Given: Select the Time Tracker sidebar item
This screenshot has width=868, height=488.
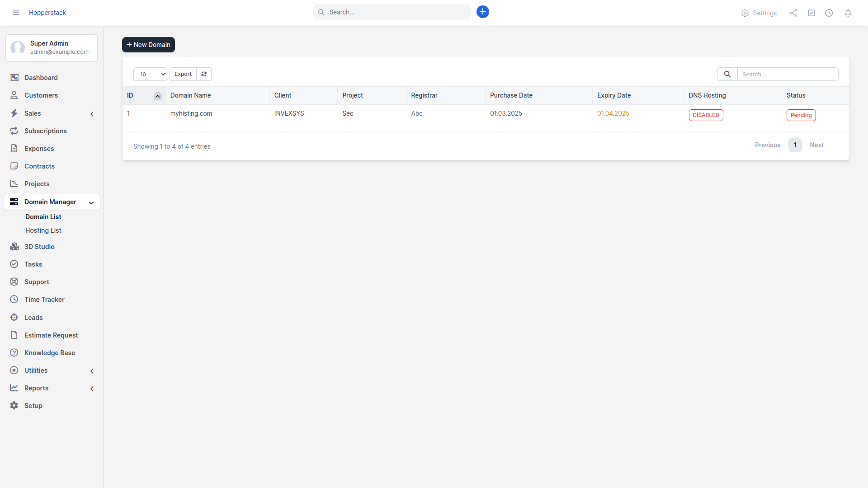Looking at the screenshot, I should click(x=44, y=299).
